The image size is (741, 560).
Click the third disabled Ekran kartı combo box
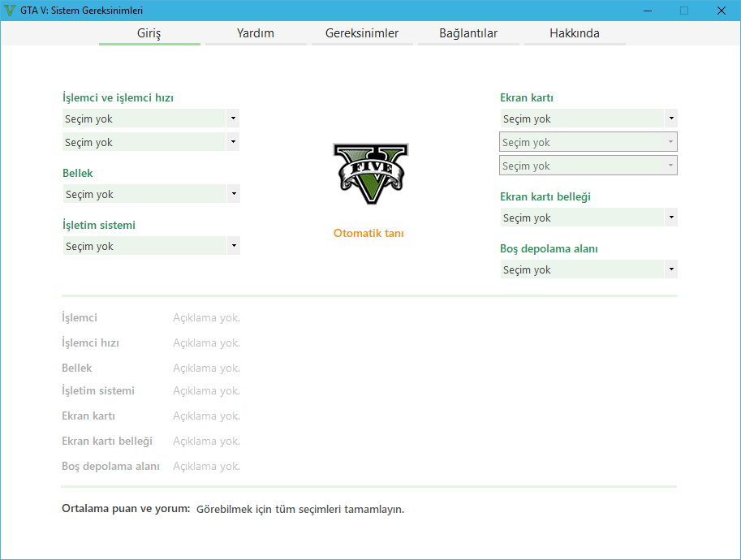[x=588, y=166]
